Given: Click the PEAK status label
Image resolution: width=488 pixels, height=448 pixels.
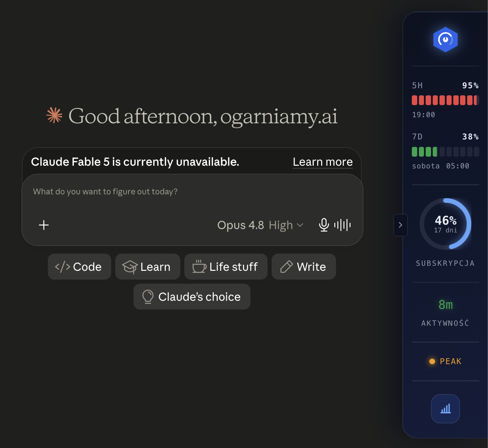Looking at the screenshot, I should point(451,361).
